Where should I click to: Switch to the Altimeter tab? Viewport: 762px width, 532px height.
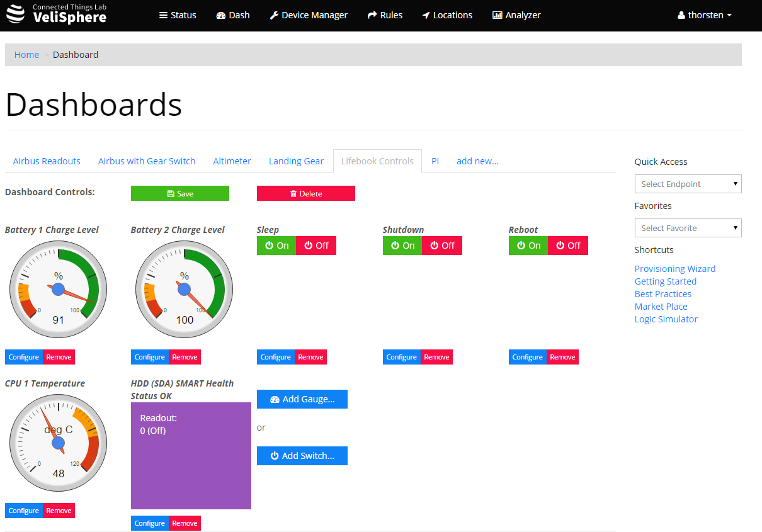point(232,161)
